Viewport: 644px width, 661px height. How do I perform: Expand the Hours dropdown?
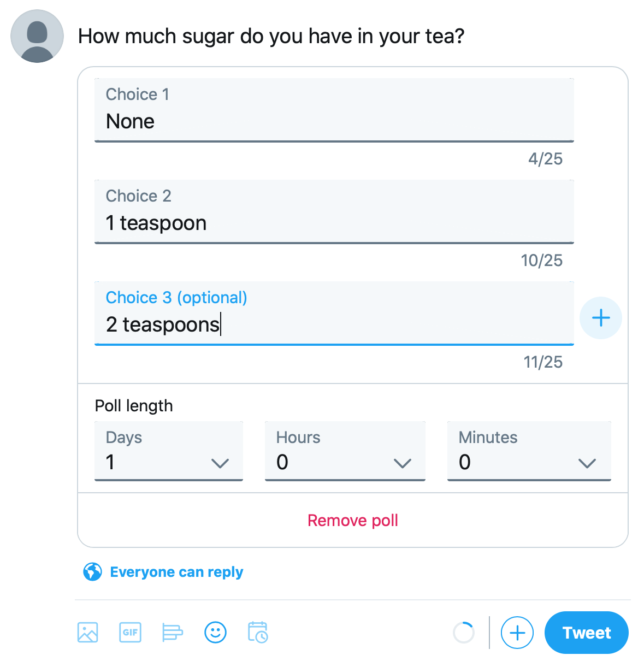(x=345, y=451)
